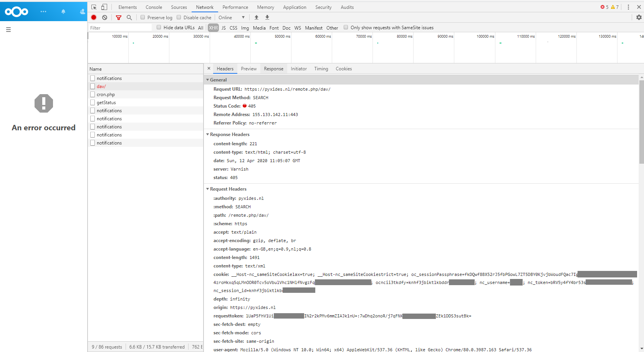This screenshot has height=352, width=644.
Task: Switch to the Elements panel
Action: point(127,7)
